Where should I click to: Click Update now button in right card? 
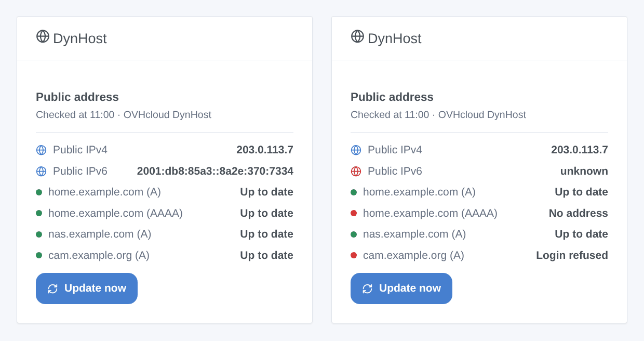[401, 288]
